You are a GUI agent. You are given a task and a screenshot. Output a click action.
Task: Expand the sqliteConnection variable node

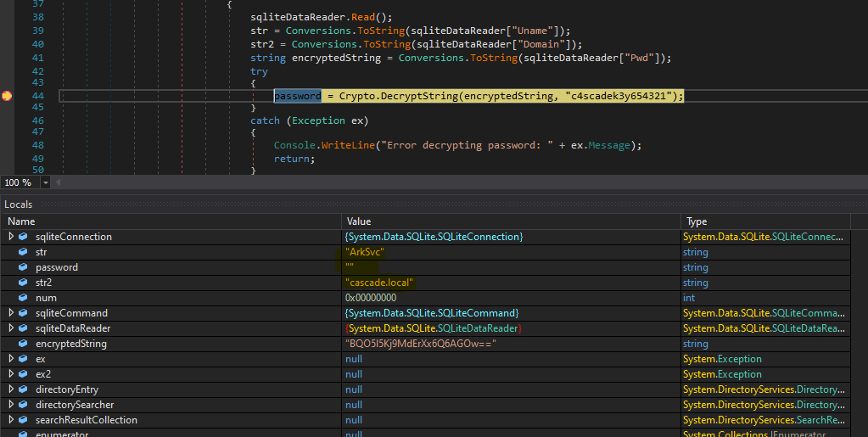pos(11,237)
